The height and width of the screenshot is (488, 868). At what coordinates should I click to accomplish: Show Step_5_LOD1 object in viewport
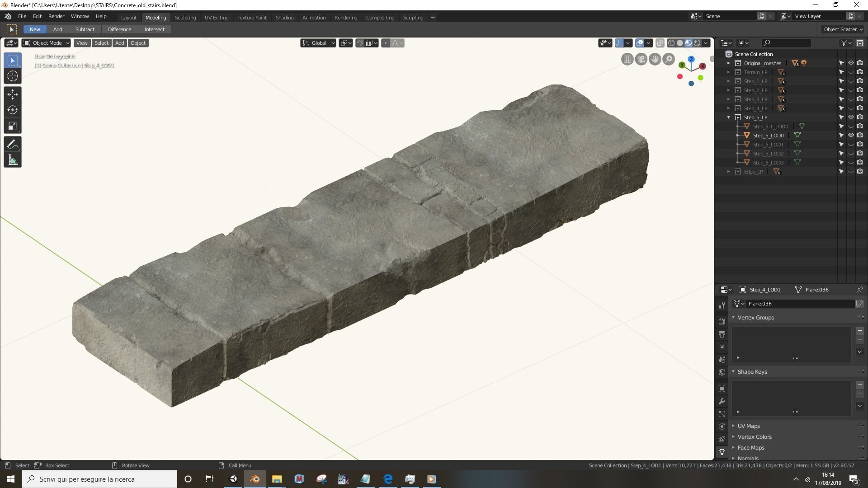[851, 145]
